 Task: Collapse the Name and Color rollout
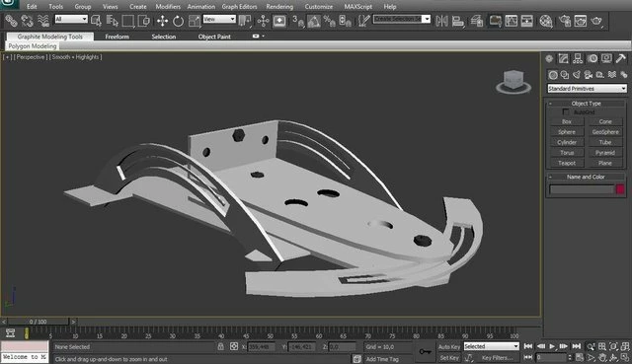[x=586, y=177]
